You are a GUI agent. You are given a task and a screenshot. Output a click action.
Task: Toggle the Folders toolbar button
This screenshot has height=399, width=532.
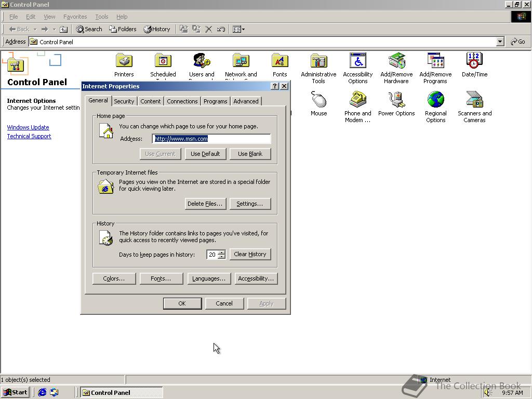[123, 29]
